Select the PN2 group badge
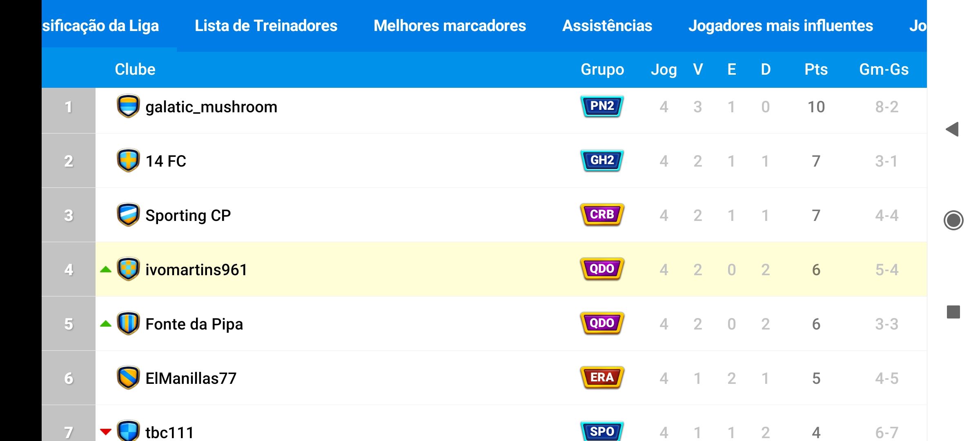This screenshot has width=980, height=441. click(x=602, y=106)
